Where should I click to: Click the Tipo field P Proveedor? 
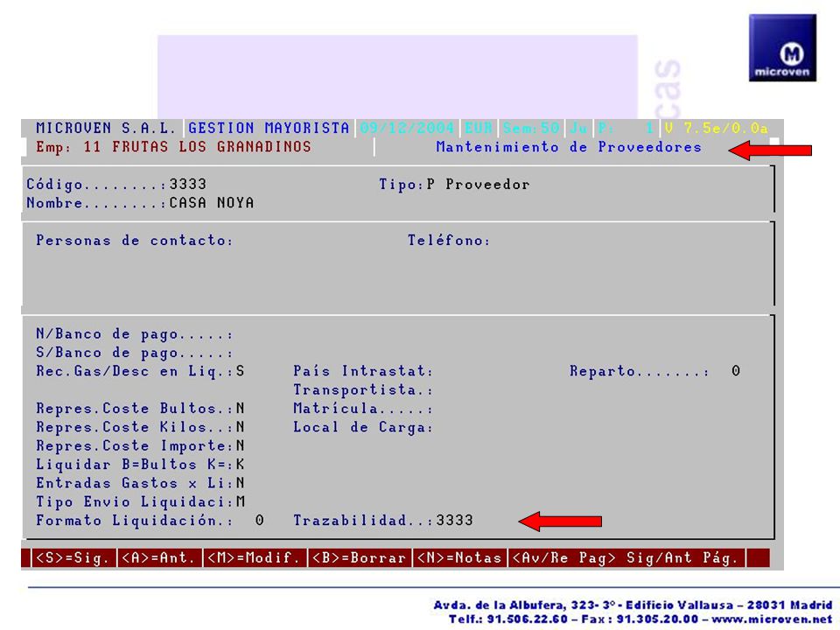(478, 185)
